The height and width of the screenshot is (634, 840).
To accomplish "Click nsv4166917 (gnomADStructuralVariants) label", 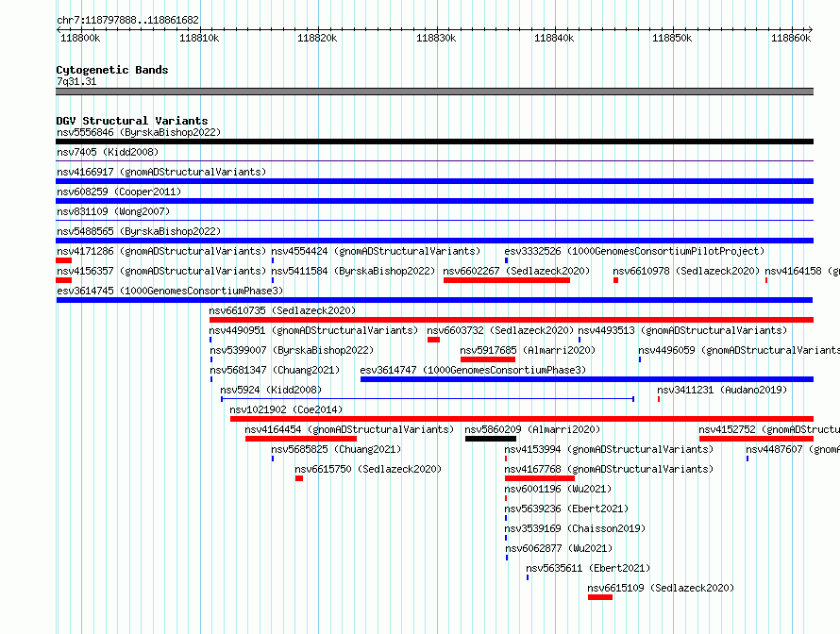I will pyautogui.click(x=161, y=172).
